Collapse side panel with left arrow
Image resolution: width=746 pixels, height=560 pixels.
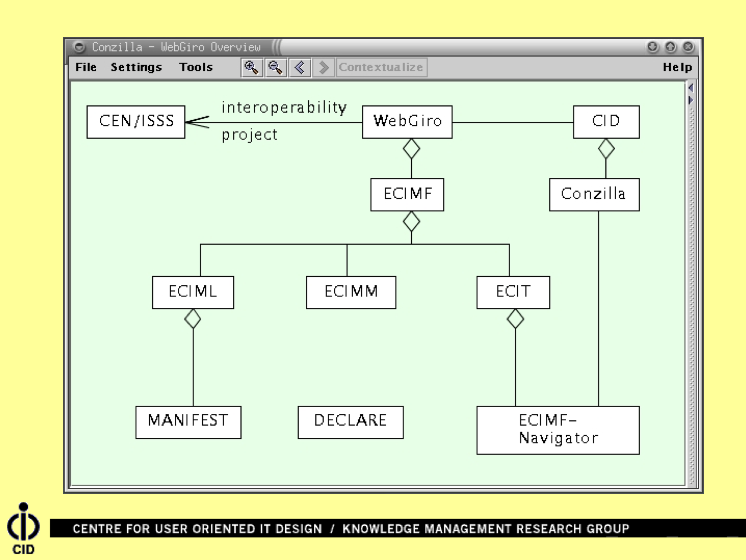[x=690, y=88]
